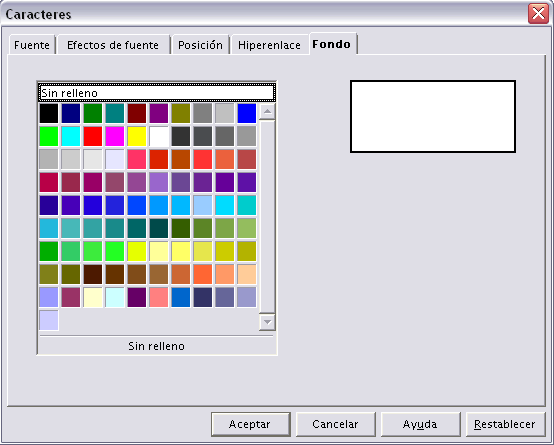Select the lone lavender swatch in last row
This screenshot has width=554, height=445.
[x=49, y=320]
